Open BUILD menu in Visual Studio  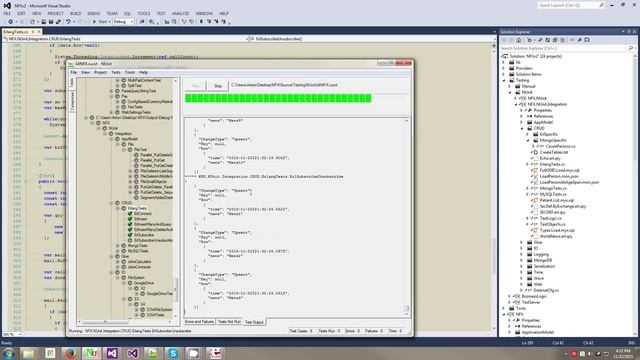click(76, 13)
